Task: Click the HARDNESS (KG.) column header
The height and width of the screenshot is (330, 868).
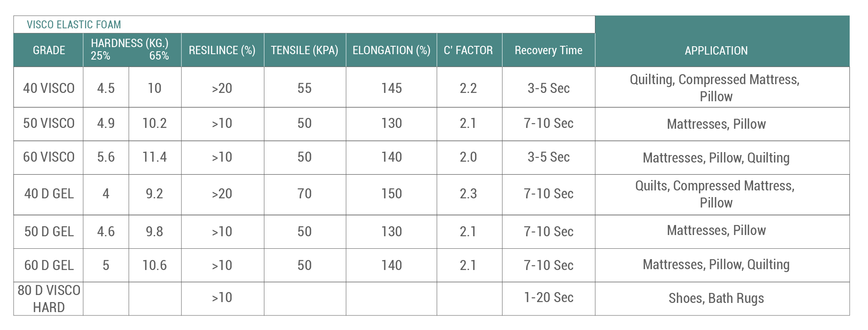Action: (129, 43)
